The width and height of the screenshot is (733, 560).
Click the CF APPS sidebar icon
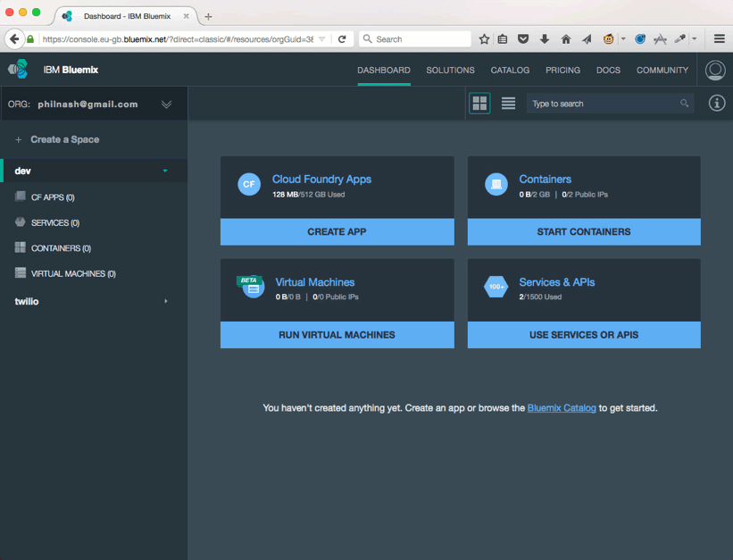21,196
